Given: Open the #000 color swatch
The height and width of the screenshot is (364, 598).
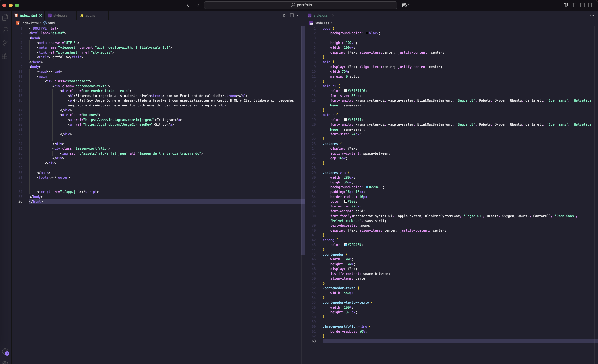Looking at the screenshot, I should point(346,201).
